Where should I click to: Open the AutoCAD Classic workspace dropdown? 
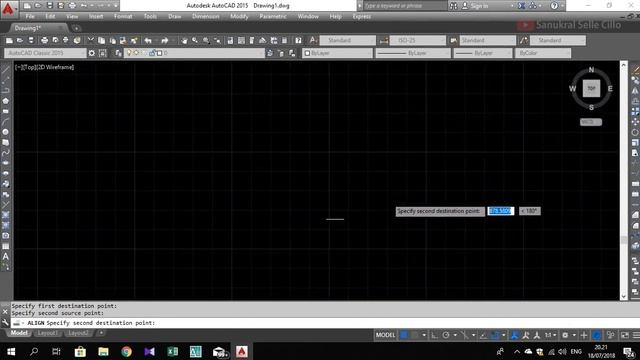click(x=45, y=53)
